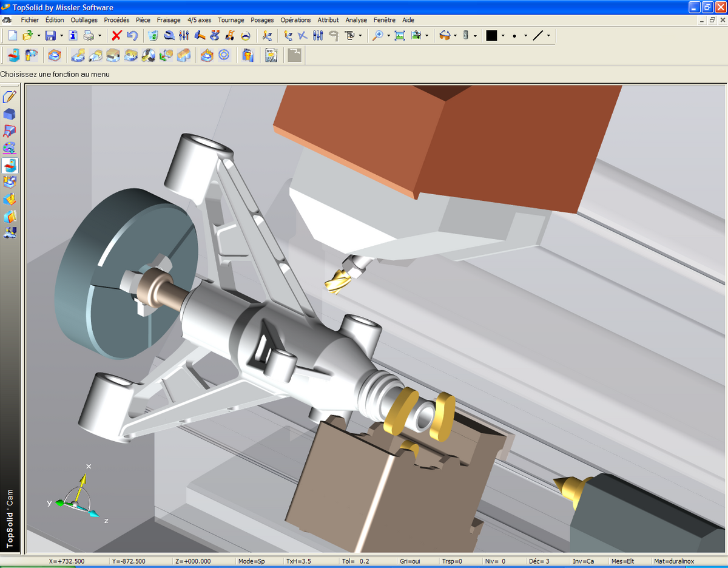The width and height of the screenshot is (728, 568).
Task: Click the fit view icon in toolbar
Action: click(x=400, y=35)
